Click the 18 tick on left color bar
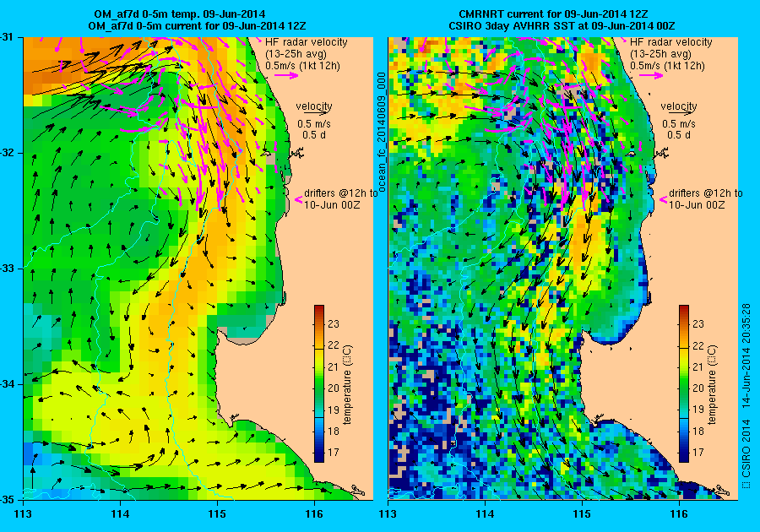 click(x=334, y=431)
